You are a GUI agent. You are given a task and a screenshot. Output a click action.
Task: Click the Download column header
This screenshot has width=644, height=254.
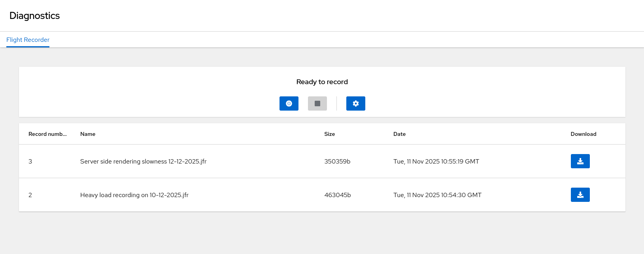tap(583, 134)
